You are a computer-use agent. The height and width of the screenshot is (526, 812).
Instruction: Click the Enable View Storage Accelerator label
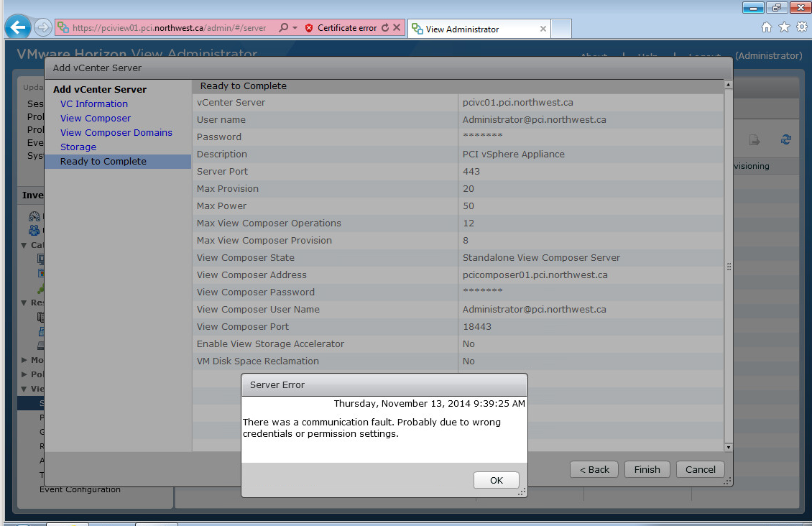[x=270, y=343]
